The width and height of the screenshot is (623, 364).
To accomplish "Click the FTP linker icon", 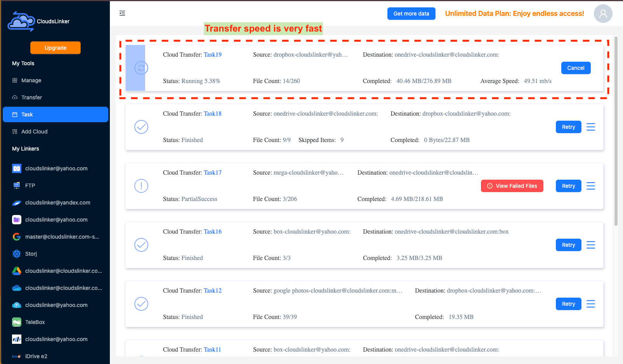I will (x=17, y=185).
